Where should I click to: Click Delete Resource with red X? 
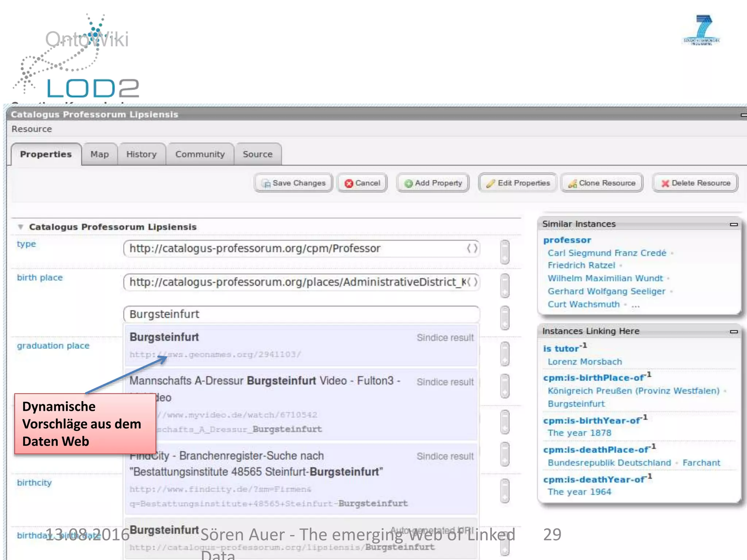696,183
